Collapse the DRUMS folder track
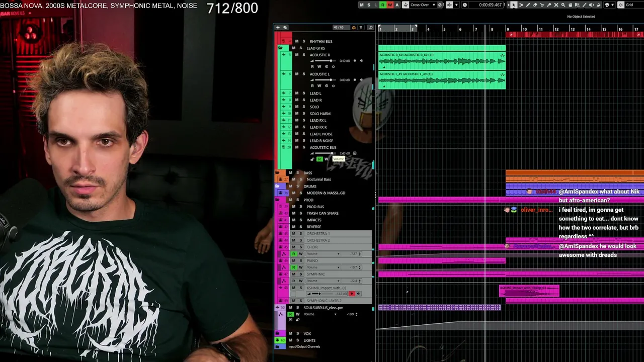 coord(277,187)
